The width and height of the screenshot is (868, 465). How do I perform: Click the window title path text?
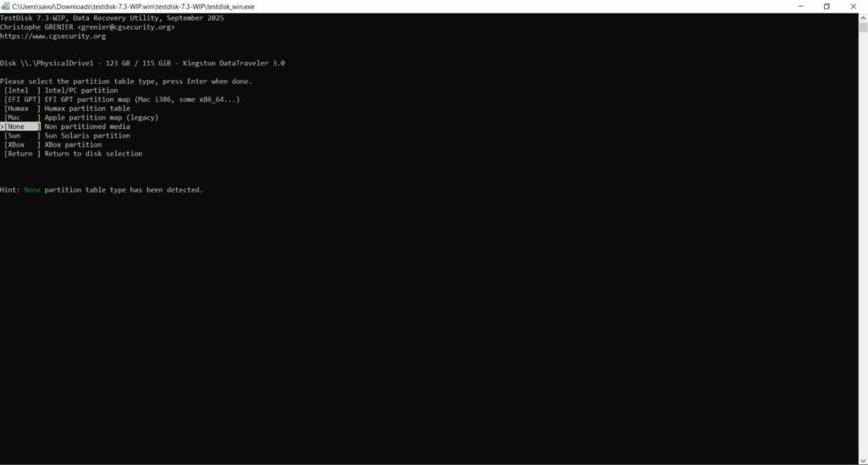(x=133, y=7)
